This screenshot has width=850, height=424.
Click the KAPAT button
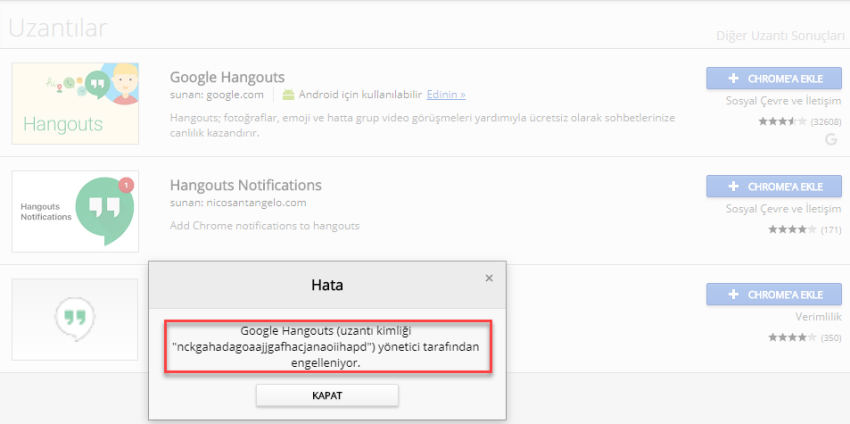[327, 395]
